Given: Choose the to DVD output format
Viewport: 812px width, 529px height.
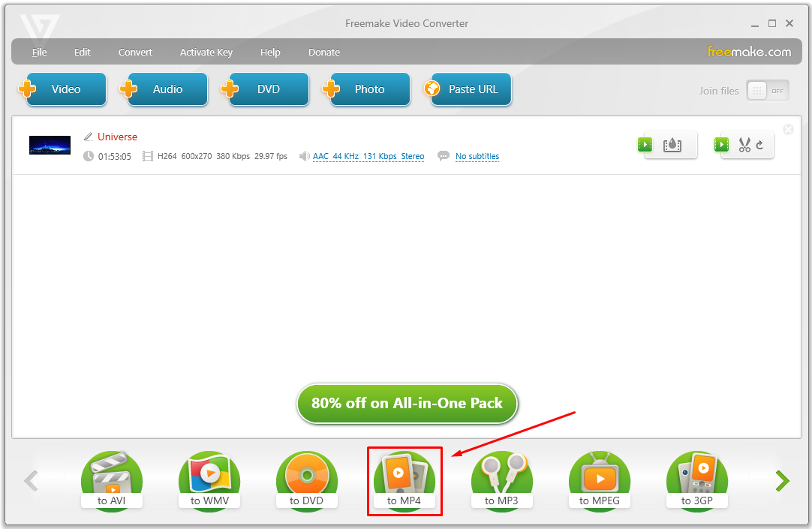Looking at the screenshot, I should click(x=307, y=482).
